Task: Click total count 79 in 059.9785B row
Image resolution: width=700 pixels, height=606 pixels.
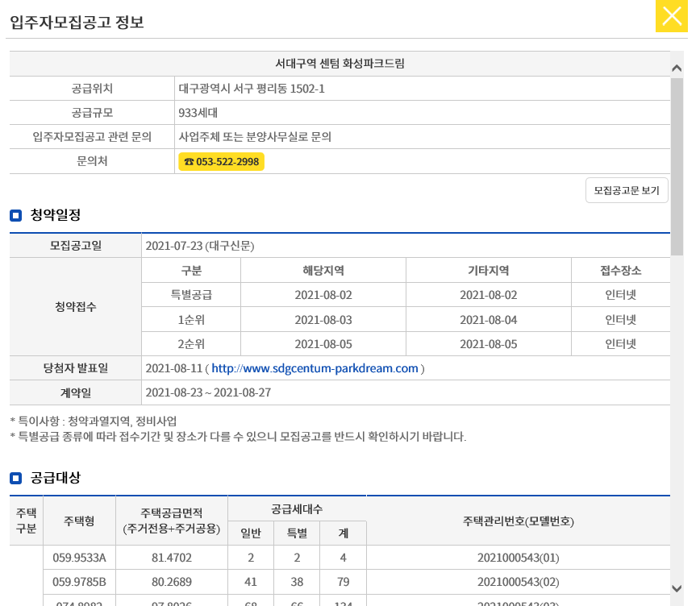Action: point(343,582)
